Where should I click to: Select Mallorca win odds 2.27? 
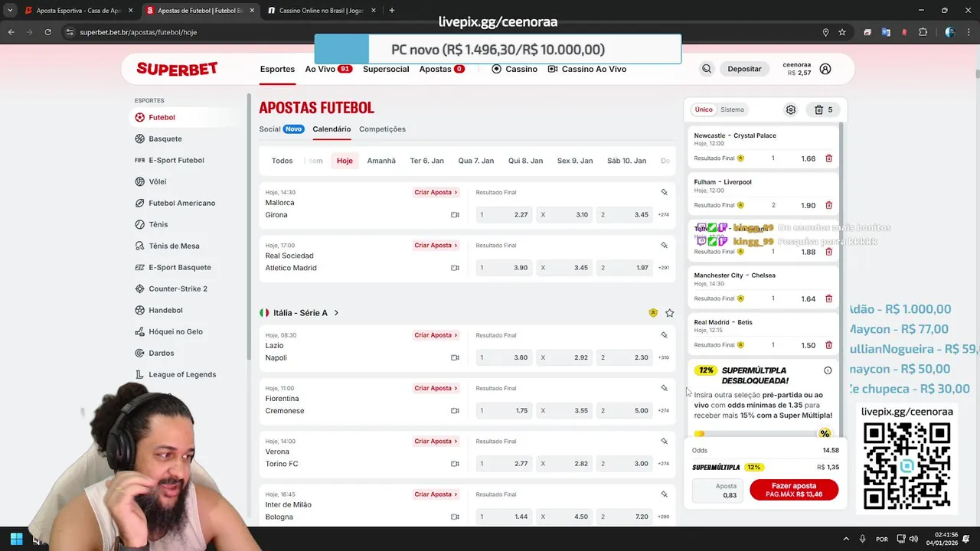point(504,215)
